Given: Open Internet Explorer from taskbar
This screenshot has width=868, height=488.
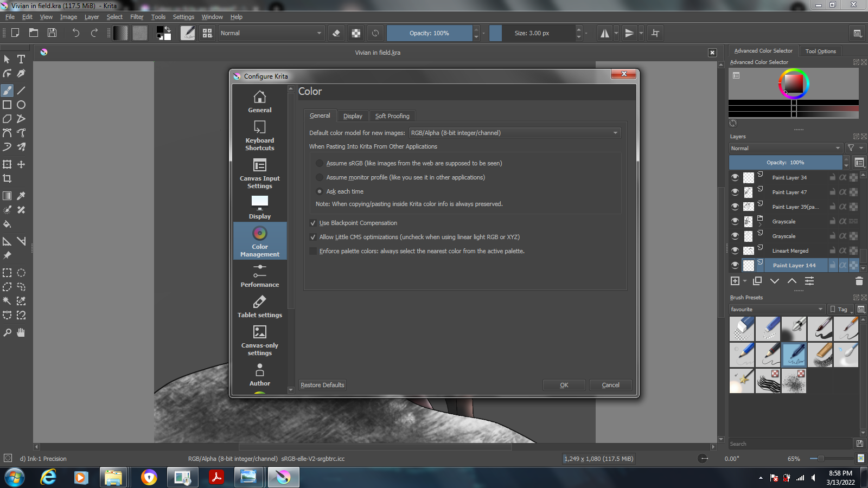Looking at the screenshot, I should (x=48, y=477).
